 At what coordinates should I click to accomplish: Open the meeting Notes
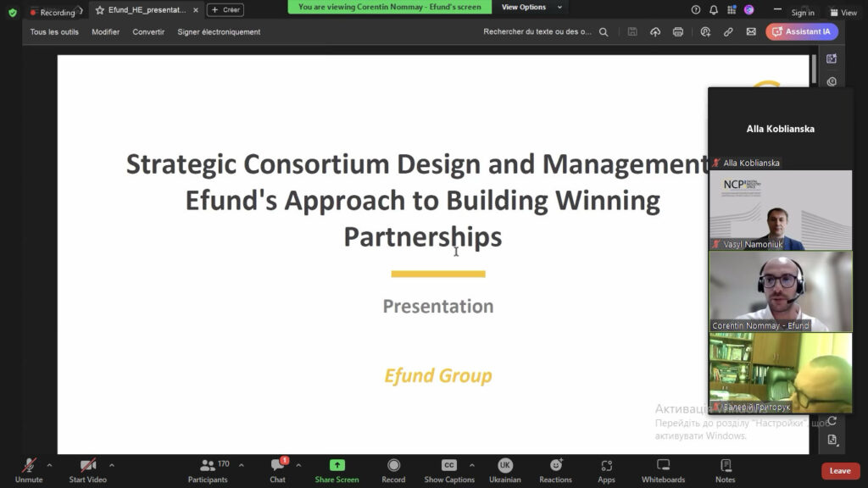coord(726,470)
